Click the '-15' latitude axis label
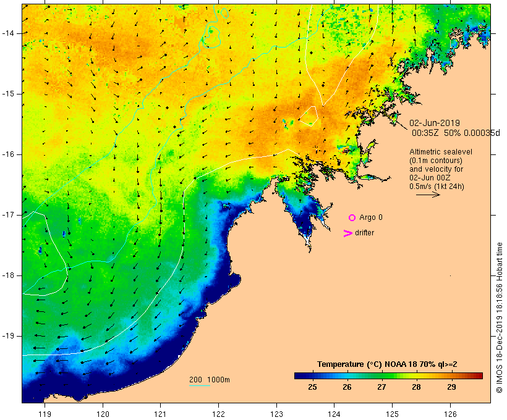Screen dimensions: 507x420 8,94
